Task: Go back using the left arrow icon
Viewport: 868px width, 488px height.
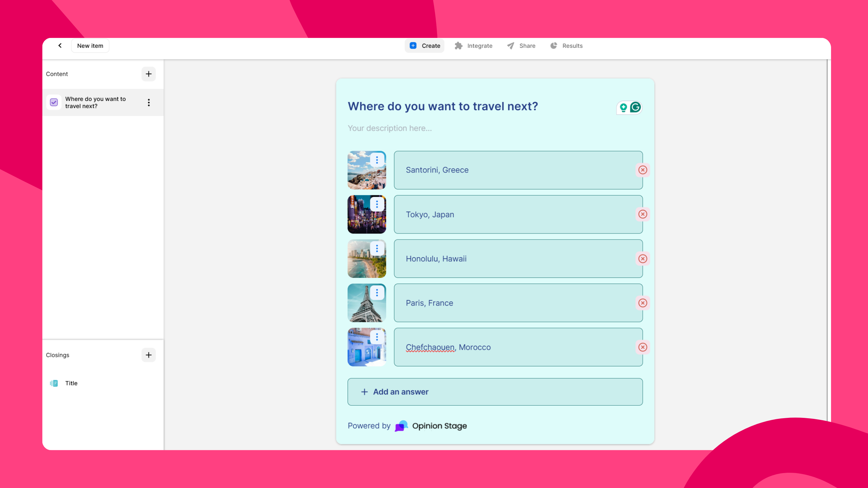Action: pyautogui.click(x=60, y=45)
